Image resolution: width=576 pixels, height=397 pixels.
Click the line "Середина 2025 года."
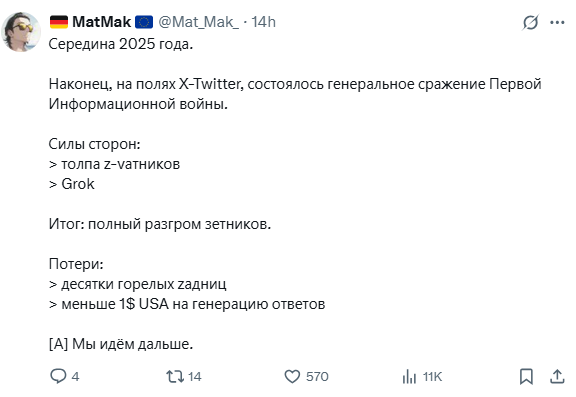click(120, 44)
